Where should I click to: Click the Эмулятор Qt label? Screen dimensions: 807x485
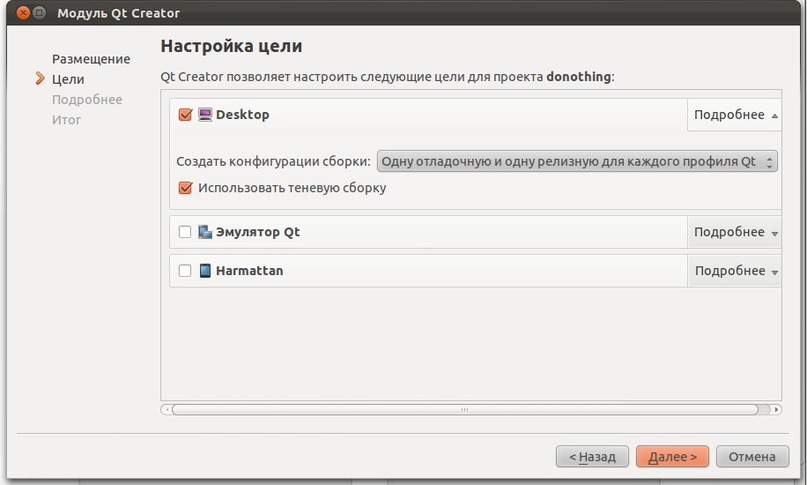(x=258, y=232)
